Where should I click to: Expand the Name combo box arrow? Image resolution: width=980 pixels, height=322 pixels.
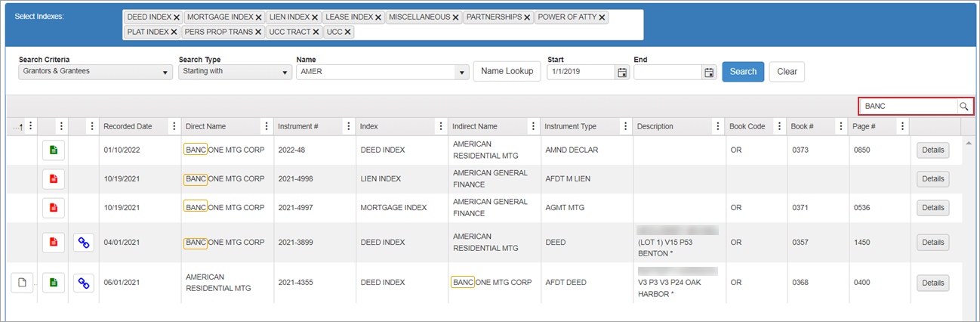pyautogui.click(x=461, y=73)
